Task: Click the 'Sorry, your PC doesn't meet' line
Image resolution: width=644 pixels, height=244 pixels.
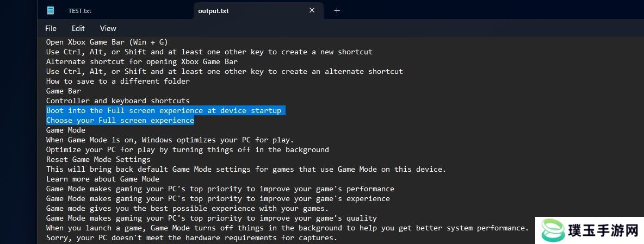Action: coord(191,237)
